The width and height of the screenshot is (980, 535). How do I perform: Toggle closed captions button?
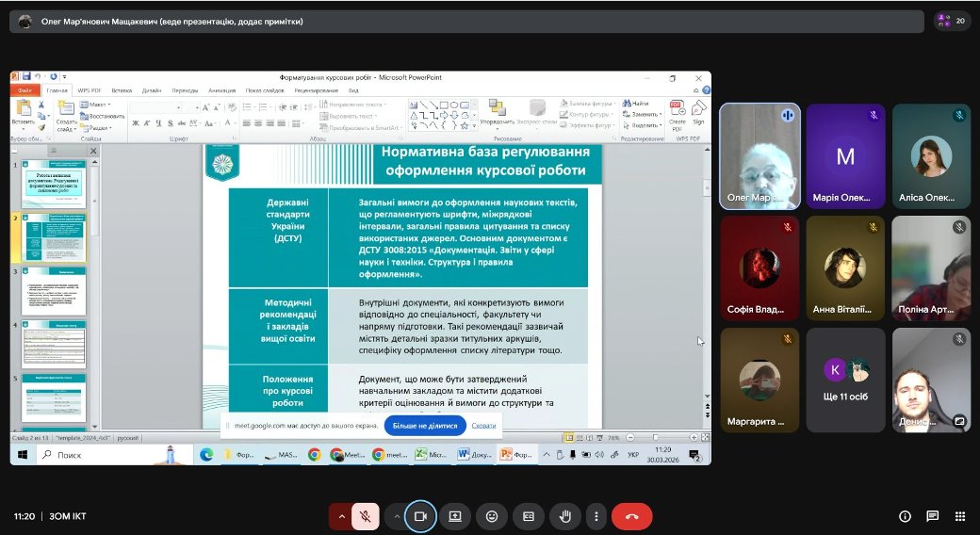pos(529,516)
